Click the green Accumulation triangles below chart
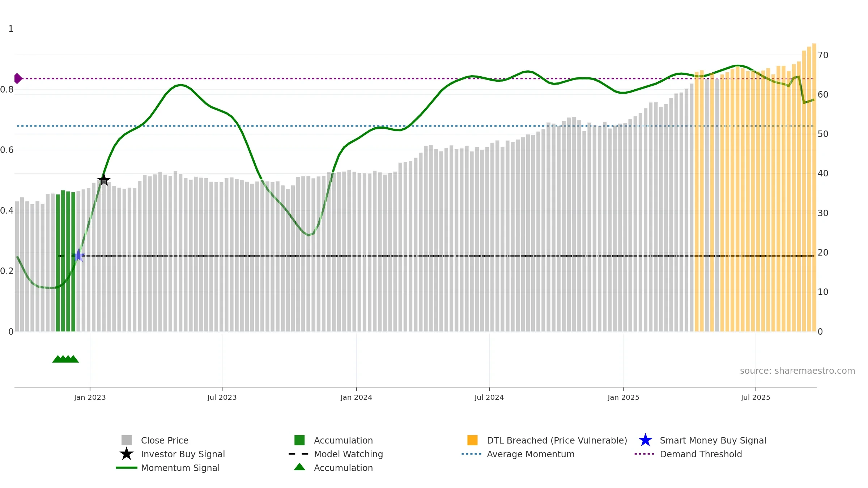 coord(65,359)
